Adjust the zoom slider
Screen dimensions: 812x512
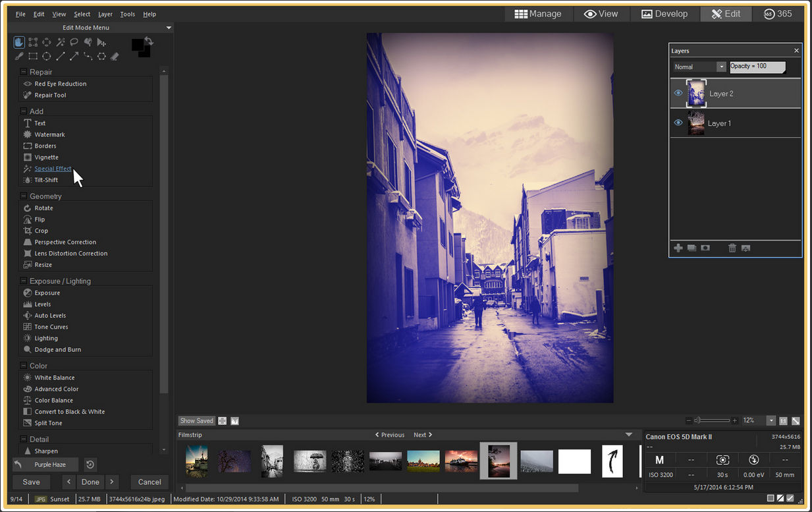(x=700, y=420)
